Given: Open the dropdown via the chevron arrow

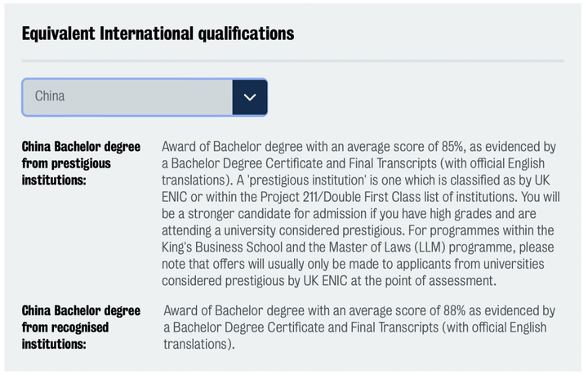Looking at the screenshot, I should [x=250, y=97].
